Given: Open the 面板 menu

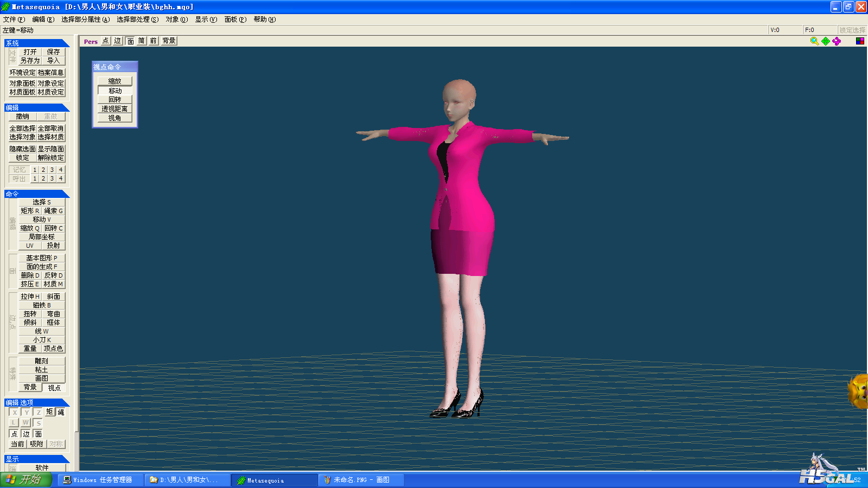Looking at the screenshot, I should click(x=235, y=20).
